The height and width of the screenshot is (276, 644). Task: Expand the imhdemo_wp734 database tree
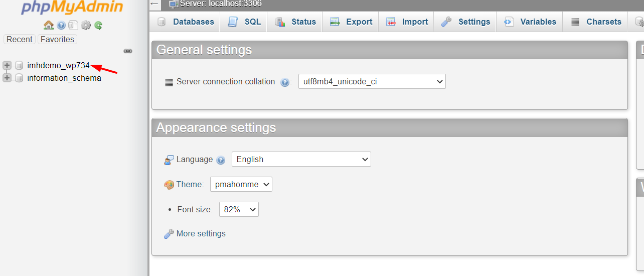click(7, 65)
